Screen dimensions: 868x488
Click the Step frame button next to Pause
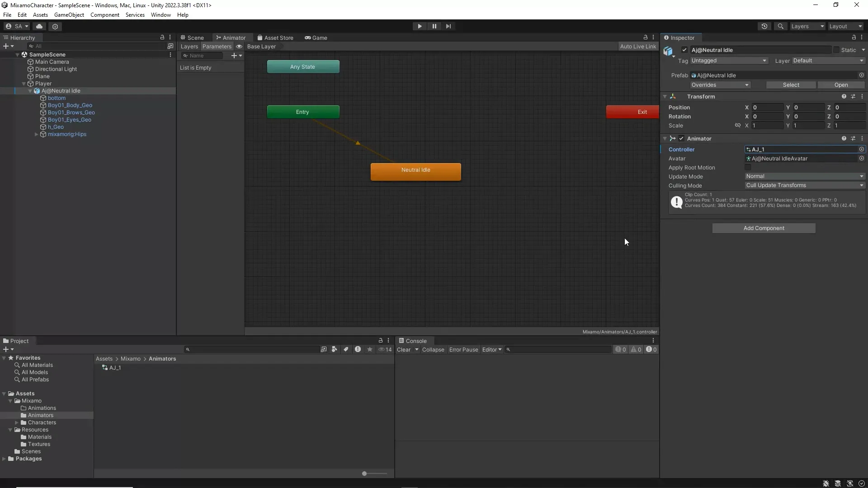click(448, 26)
